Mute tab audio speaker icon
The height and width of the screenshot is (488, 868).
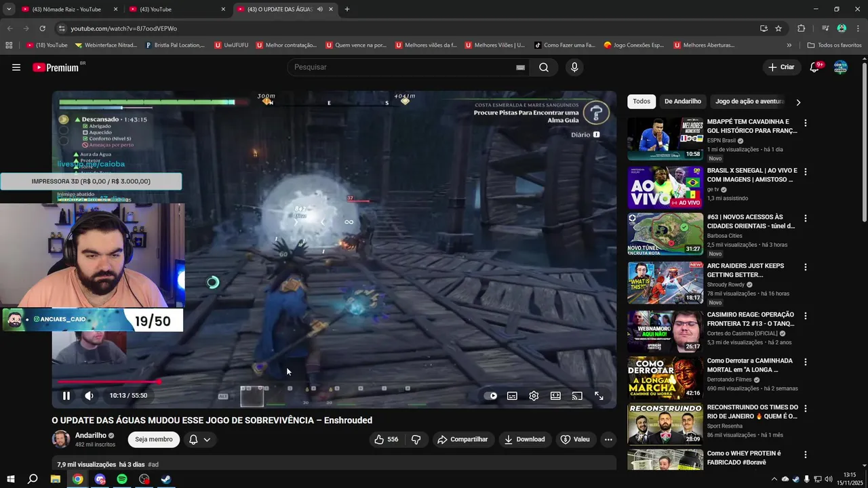(x=320, y=9)
